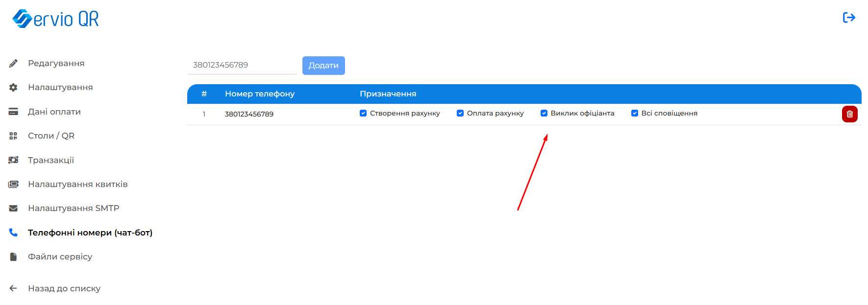
Task: Disable the Виклик офіціанта checkbox
Action: point(544,113)
